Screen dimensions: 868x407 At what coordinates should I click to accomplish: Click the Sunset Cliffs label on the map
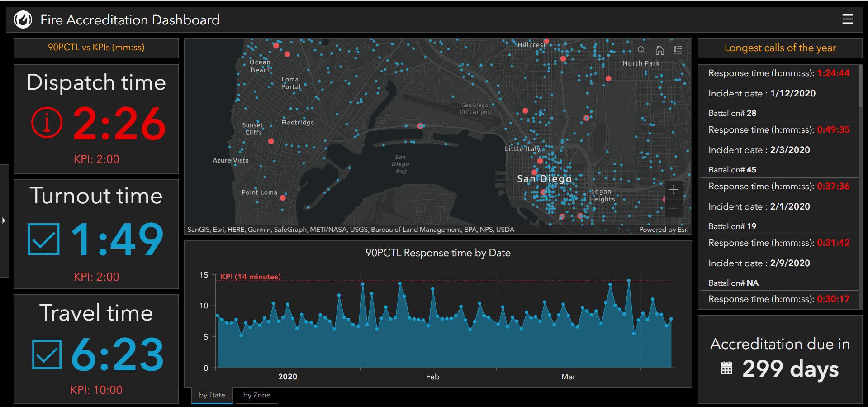pyautogui.click(x=253, y=129)
